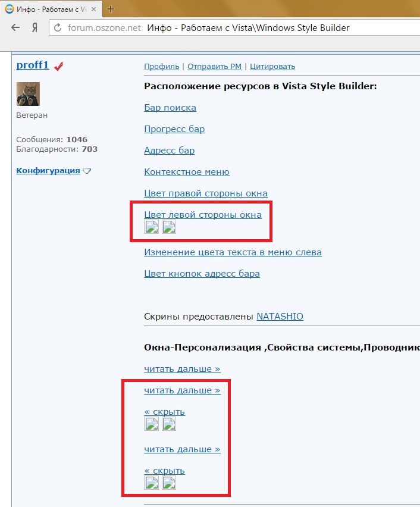The height and width of the screenshot is (507, 420).
Task: Click the last '« скрыть' link
Action: coord(165,471)
